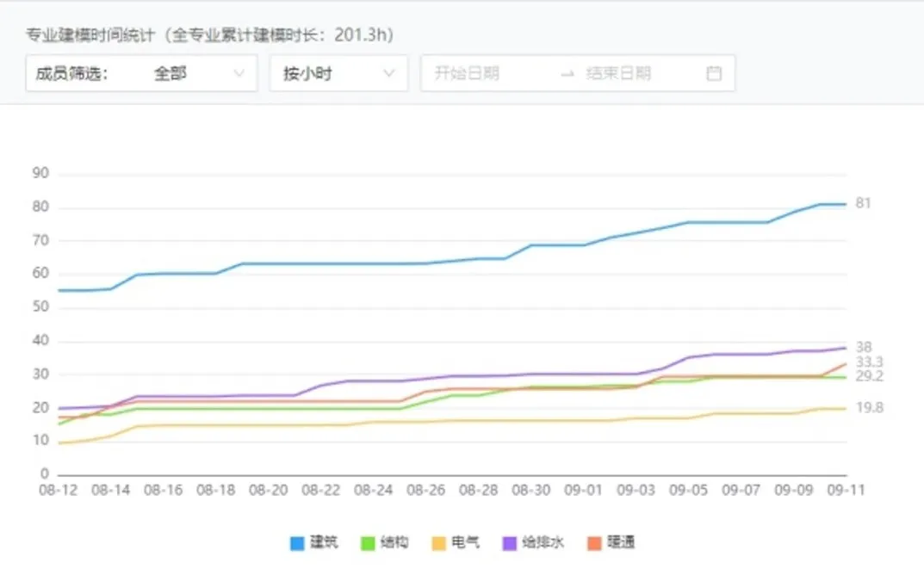
Task: Click the calendar icon in date range picker
Action: click(713, 73)
